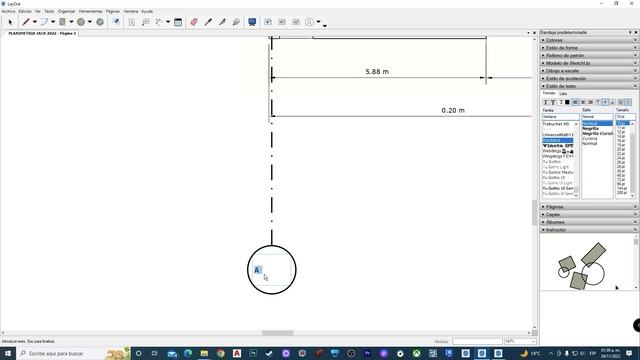Expand the Páginas panel

click(589, 207)
